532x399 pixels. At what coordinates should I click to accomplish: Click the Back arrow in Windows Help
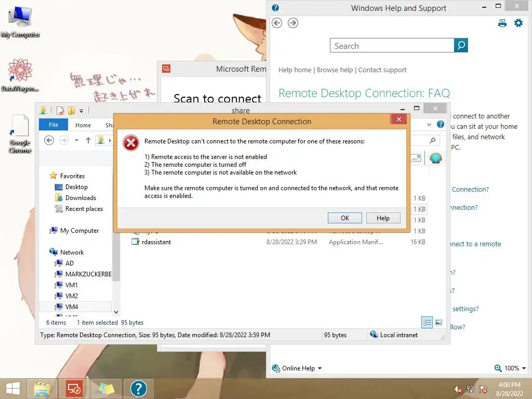pyautogui.click(x=277, y=23)
